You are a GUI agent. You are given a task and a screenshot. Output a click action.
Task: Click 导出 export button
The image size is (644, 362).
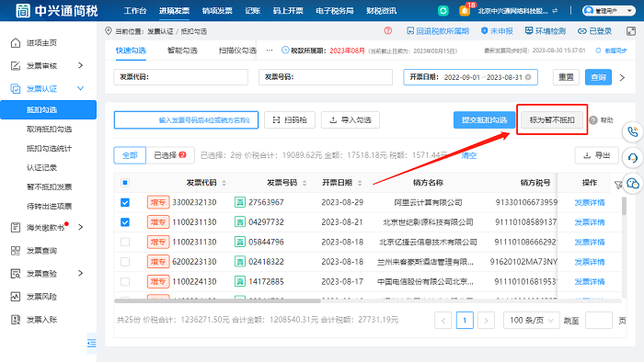tap(597, 155)
